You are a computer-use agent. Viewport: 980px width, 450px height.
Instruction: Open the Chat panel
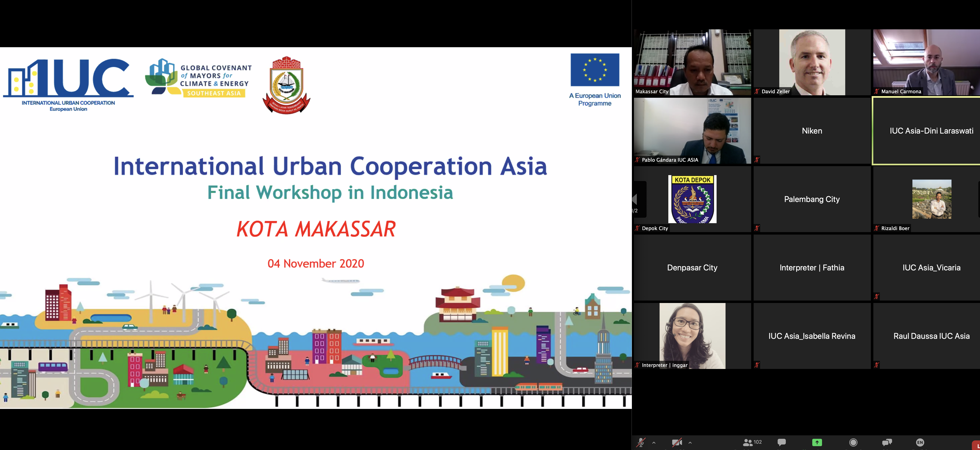click(781, 442)
